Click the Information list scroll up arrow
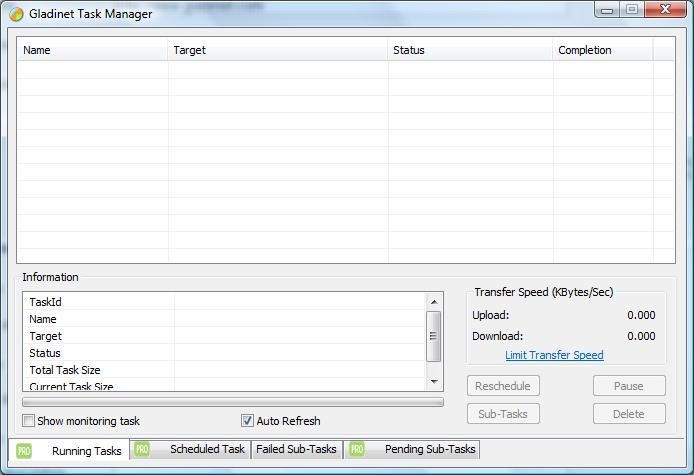694x475 pixels. click(434, 302)
